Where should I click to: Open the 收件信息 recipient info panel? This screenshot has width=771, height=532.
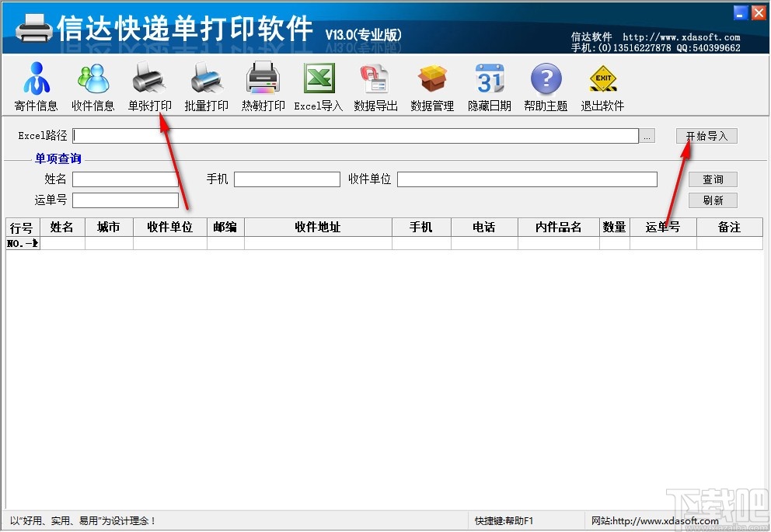[92, 85]
